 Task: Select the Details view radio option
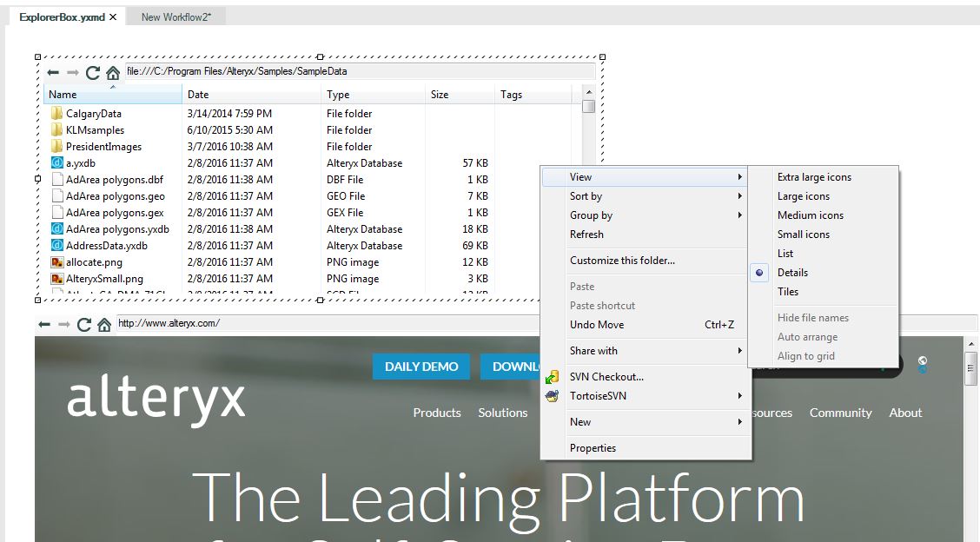click(x=759, y=272)
